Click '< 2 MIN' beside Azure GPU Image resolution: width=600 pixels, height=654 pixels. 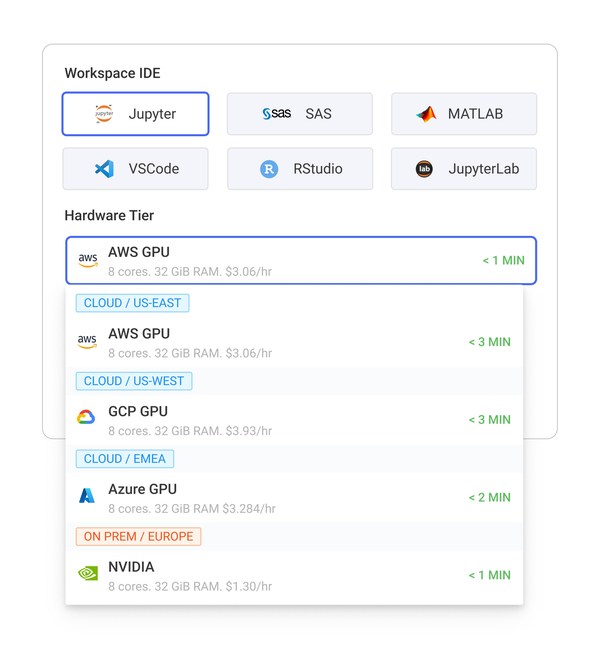pyautogui.click(x=490, y=498)
